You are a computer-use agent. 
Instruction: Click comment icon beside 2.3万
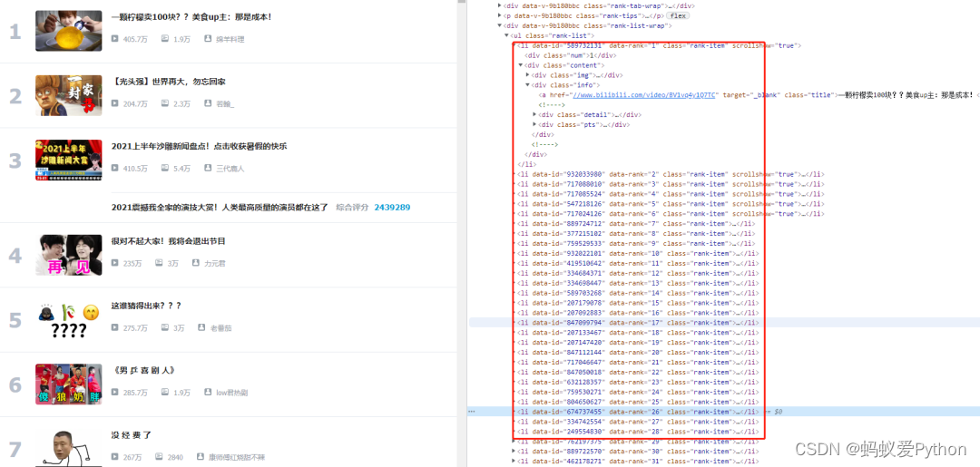(x=165, y=103)
